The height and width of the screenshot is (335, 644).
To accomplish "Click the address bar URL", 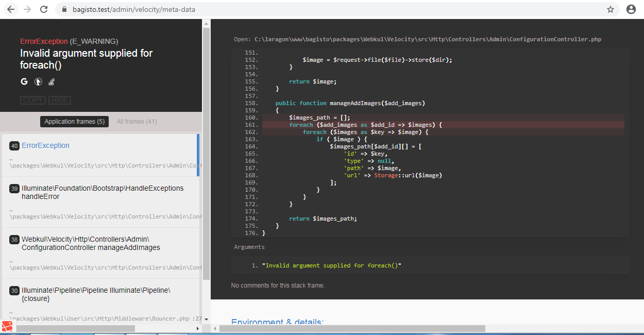I will click(x=133, y=9).
